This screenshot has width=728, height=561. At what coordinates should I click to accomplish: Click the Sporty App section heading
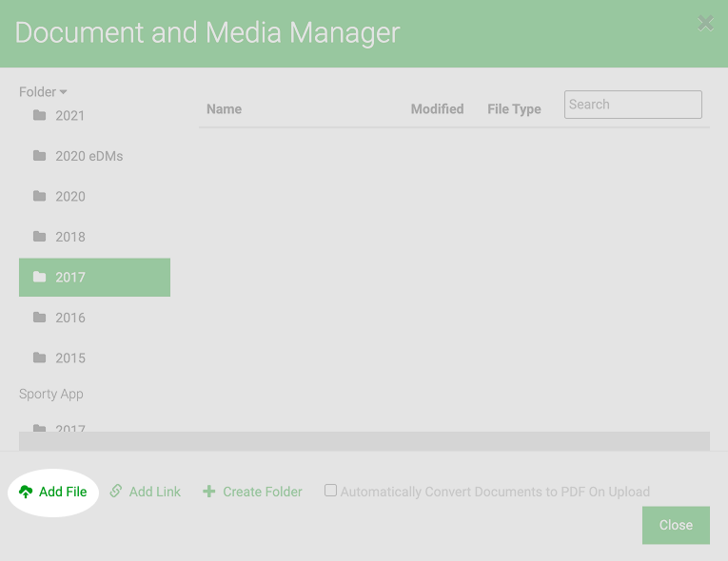pyautogui.click(x=51, y=394)
